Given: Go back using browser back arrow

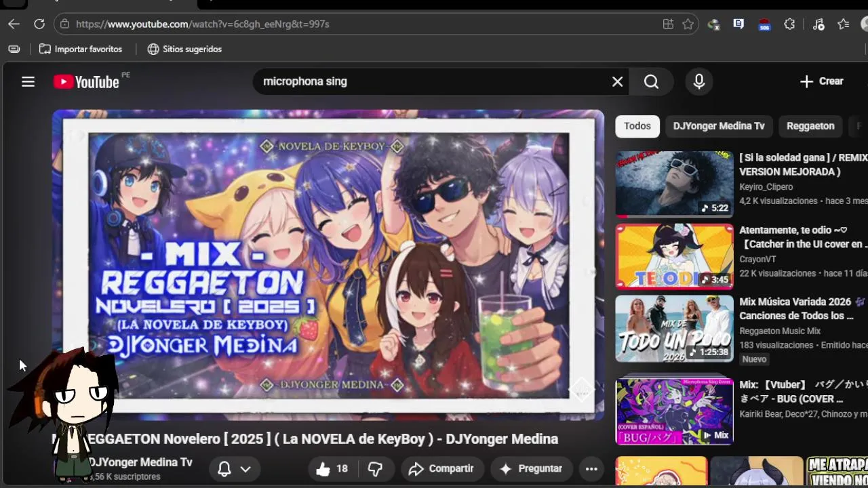Looking at the screenshot, I should click(14, 24).
